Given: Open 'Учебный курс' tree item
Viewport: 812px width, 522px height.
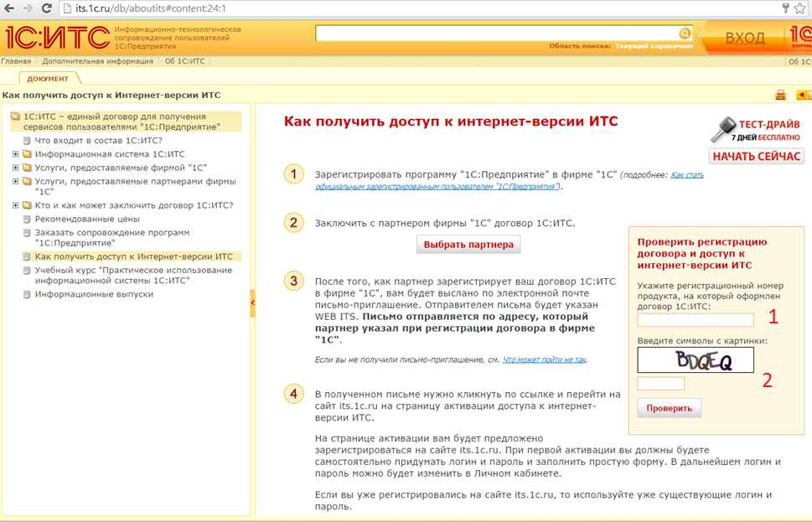Looking at the screenshot, I should (x=133, y=276).
